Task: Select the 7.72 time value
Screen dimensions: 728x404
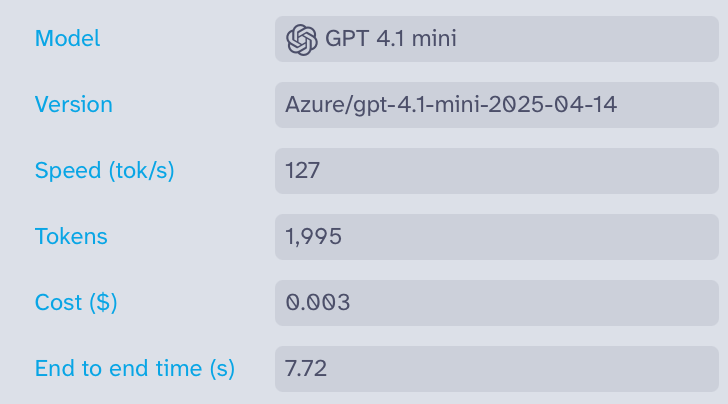Action: (306, 369)
